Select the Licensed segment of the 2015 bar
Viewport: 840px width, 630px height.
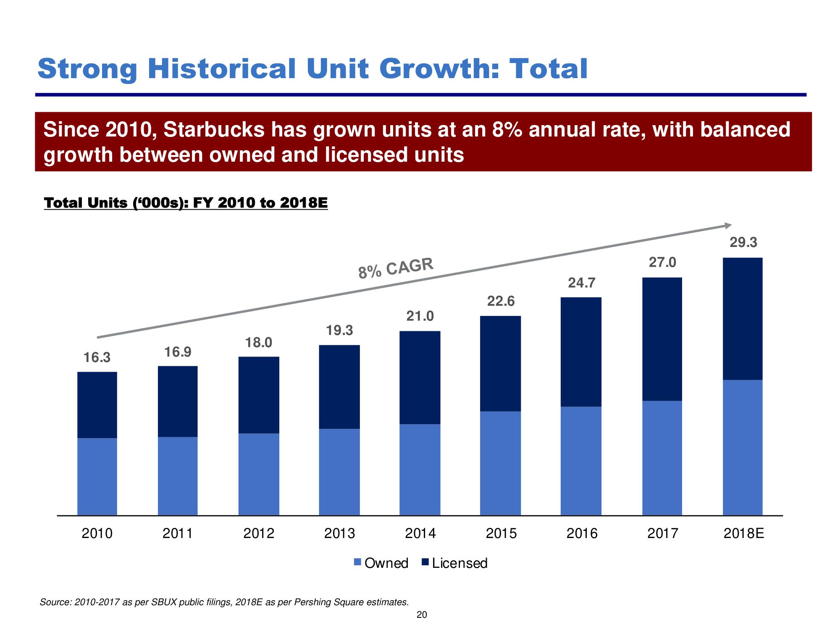pos(501,363)
